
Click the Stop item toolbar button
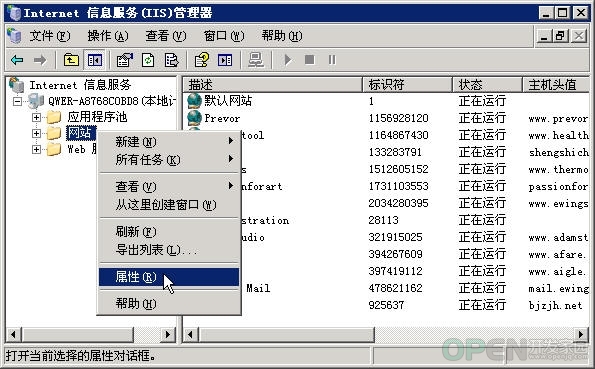(310, 60)
